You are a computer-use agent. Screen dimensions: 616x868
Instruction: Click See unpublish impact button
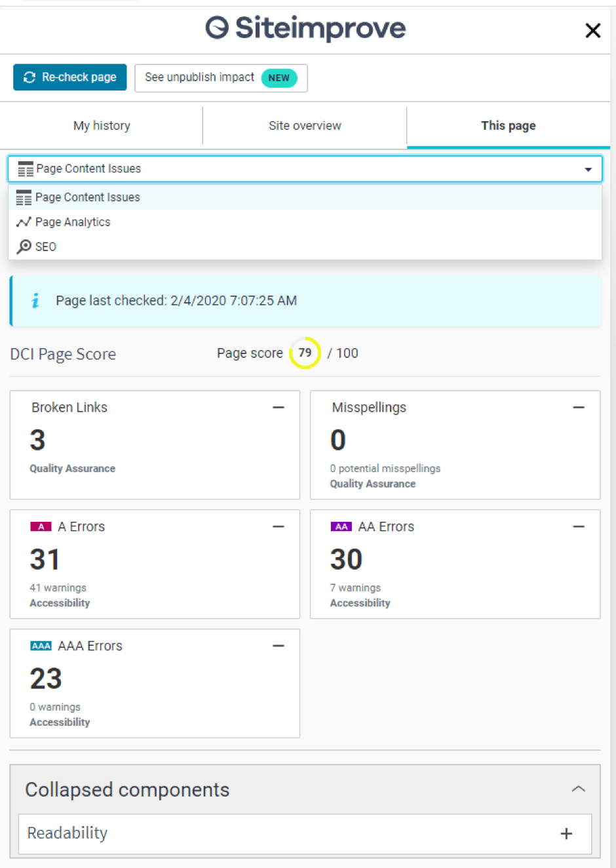tap(220, 77)
